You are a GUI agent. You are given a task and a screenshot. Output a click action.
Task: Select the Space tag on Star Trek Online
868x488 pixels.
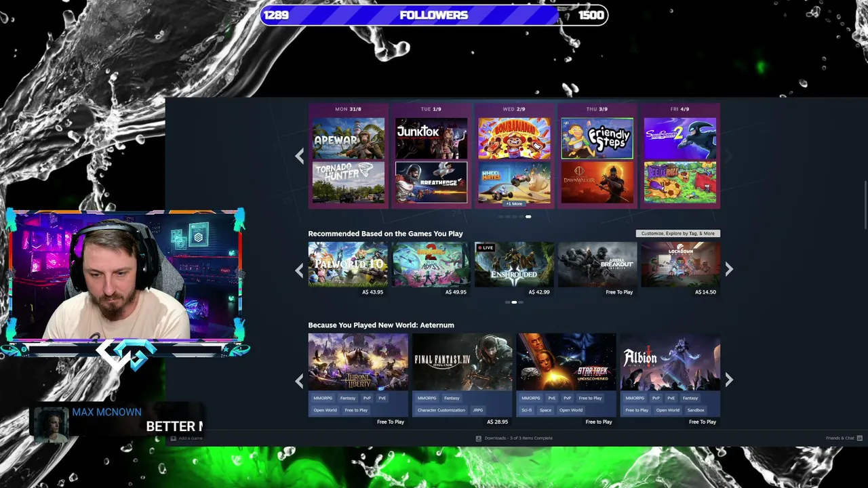(x=545, y=410)
